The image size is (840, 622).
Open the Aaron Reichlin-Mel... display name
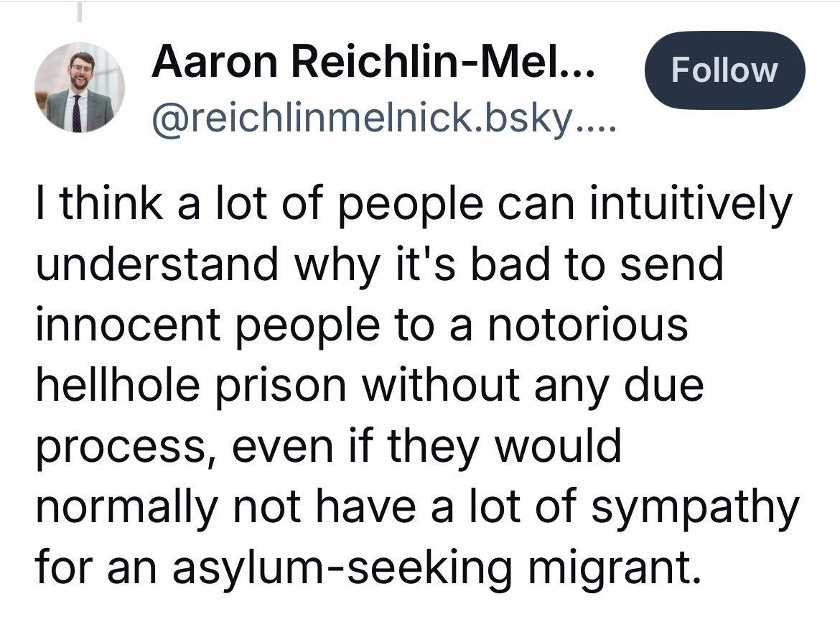pos(373,68)
